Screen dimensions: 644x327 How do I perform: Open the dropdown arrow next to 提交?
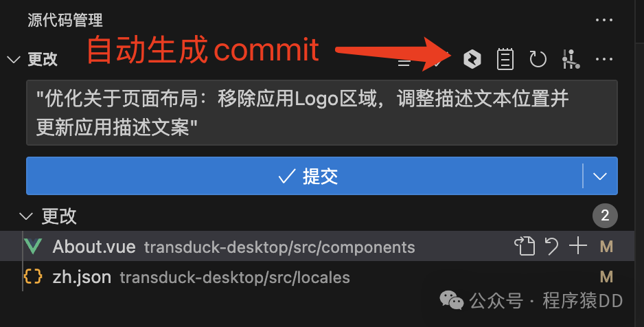tap(600, 177)
